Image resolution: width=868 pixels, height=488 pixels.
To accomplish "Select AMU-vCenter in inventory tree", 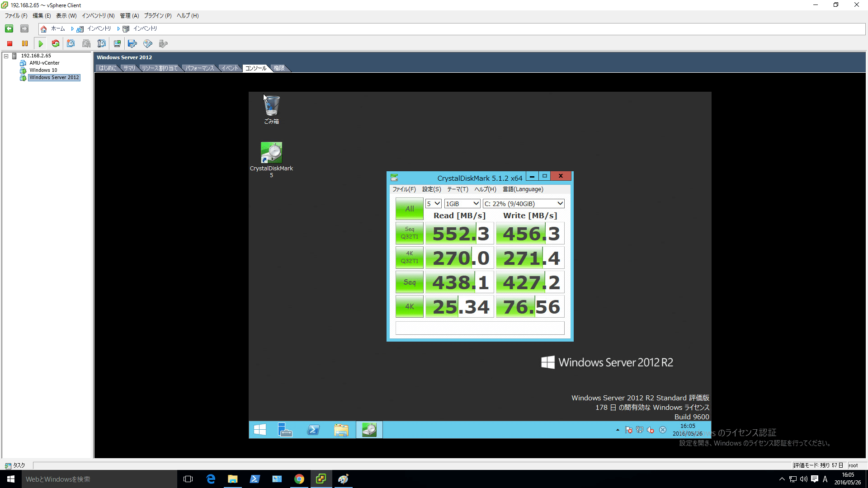I will coord(44,63).
